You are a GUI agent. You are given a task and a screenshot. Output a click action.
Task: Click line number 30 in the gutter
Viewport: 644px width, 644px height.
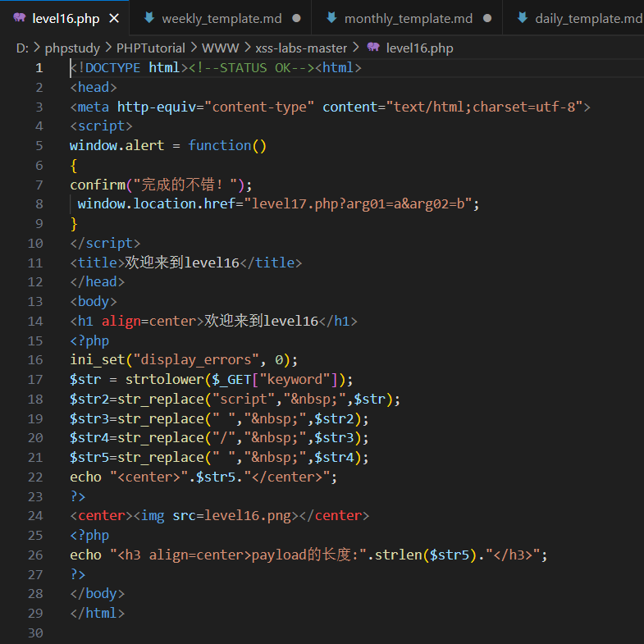point(35,633)
